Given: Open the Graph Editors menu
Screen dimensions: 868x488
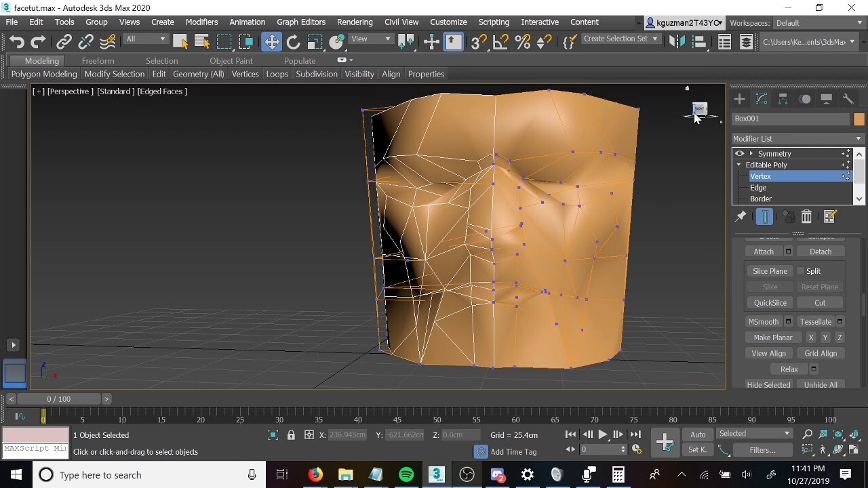Looking at the screenshot, I should (302, 22).
